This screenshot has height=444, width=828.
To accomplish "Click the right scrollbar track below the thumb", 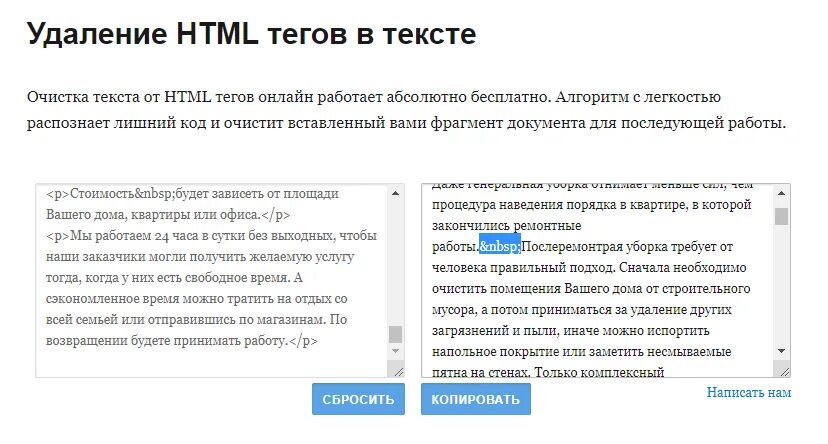I will coord(782,285).
